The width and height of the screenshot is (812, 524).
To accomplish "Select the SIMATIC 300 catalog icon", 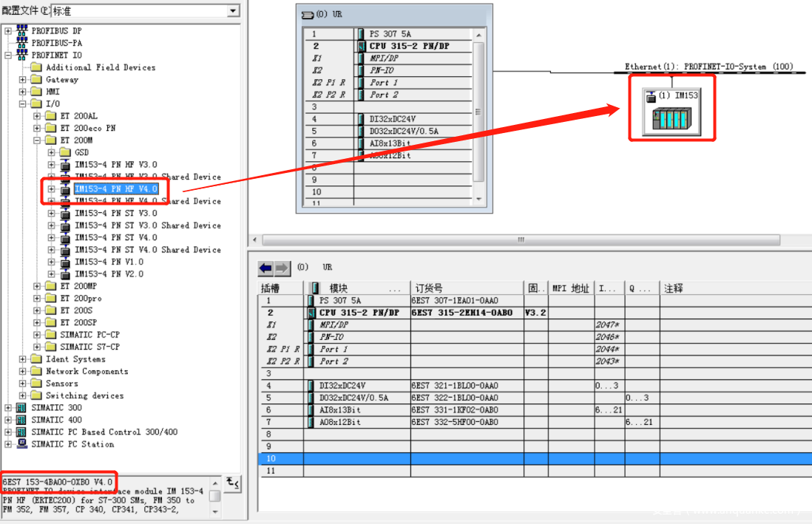I will [21, 408].
